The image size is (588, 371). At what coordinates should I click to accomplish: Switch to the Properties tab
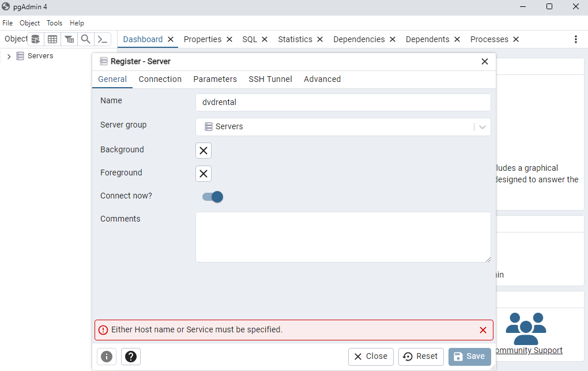coord(202,39)
